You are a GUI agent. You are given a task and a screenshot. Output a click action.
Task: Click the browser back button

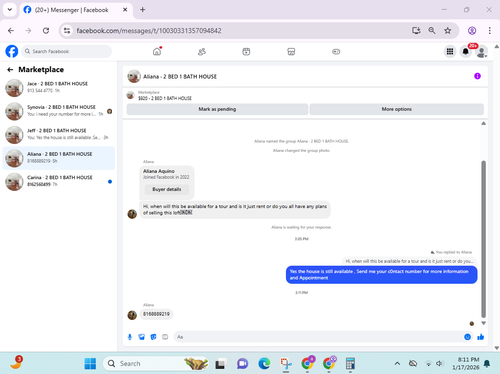tap(11, 31)
